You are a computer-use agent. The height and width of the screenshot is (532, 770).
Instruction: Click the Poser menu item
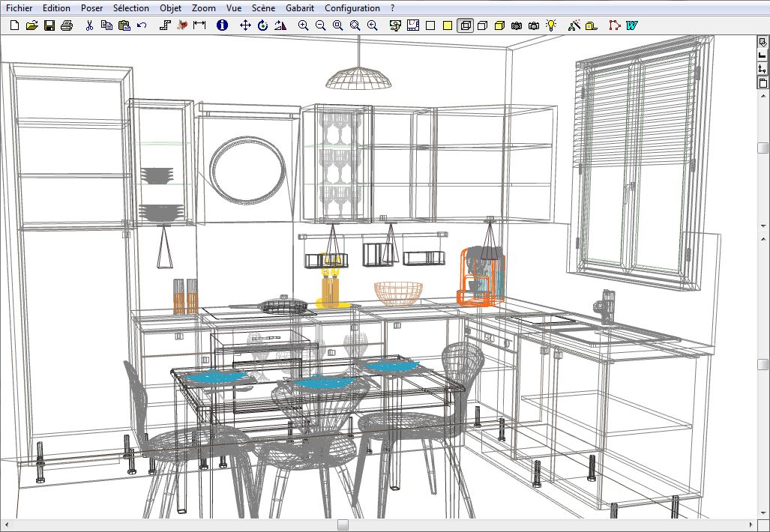tap(92, 8)
